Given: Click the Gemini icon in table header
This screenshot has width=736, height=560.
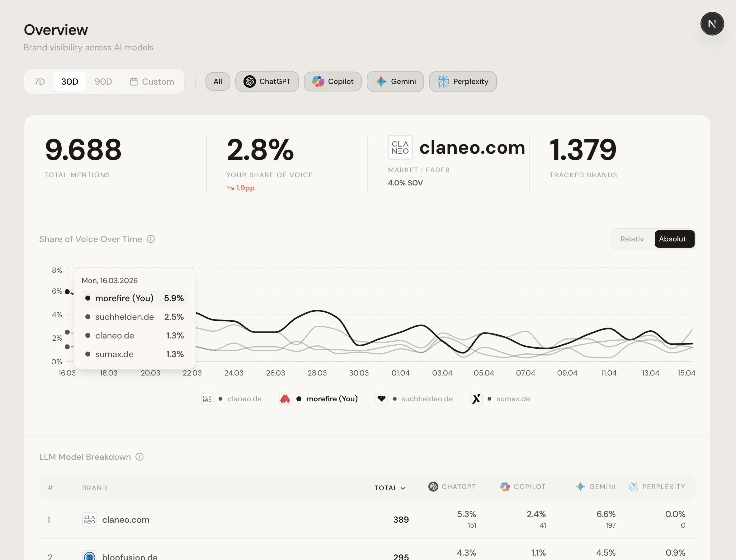Looking at the screenshot, I should point(580,487).
